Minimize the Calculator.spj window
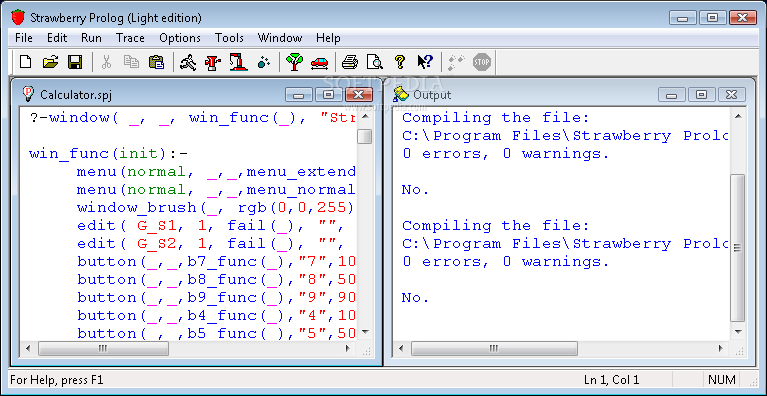Viewport: 767px width, 396px height. click(299, 94)
